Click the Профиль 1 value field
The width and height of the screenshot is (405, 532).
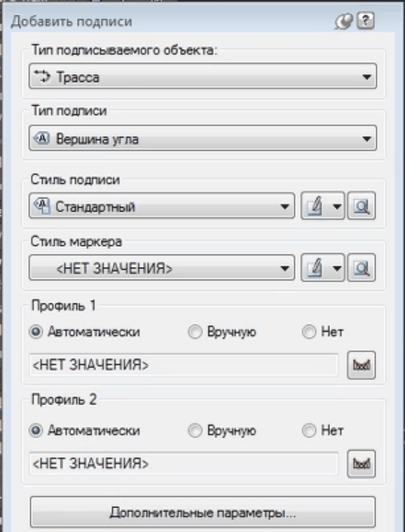[184, 365]
